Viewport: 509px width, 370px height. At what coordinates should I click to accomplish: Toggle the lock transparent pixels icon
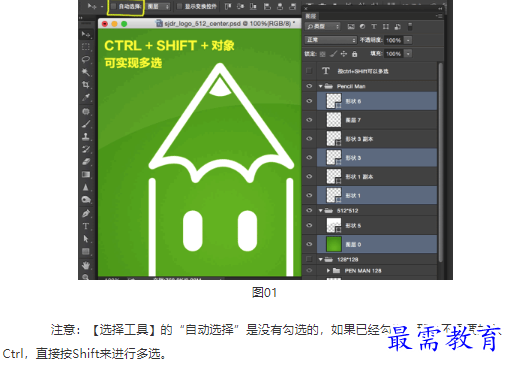323,54
